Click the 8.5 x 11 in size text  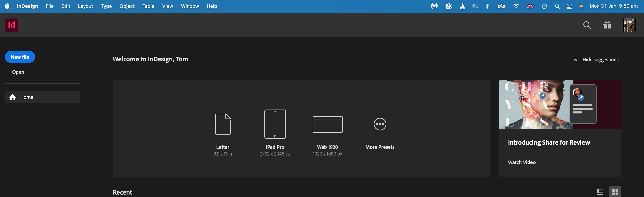click(x=223, y=154)
